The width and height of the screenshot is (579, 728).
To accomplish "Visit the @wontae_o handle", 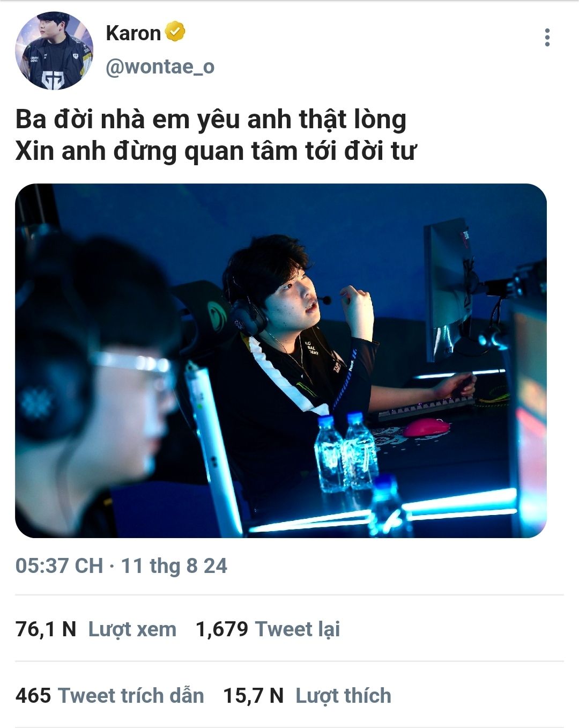I will [160, 67].
